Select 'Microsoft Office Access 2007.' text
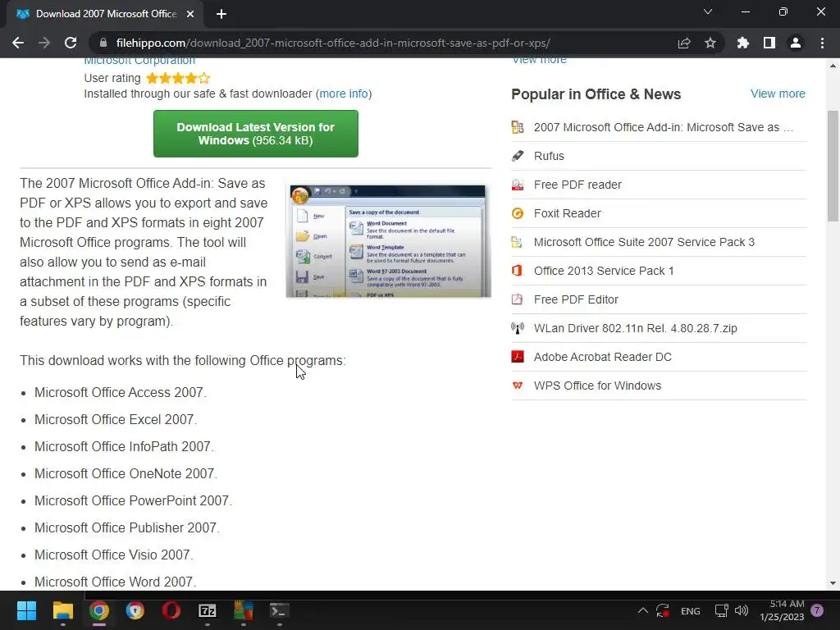 (121, 393)
